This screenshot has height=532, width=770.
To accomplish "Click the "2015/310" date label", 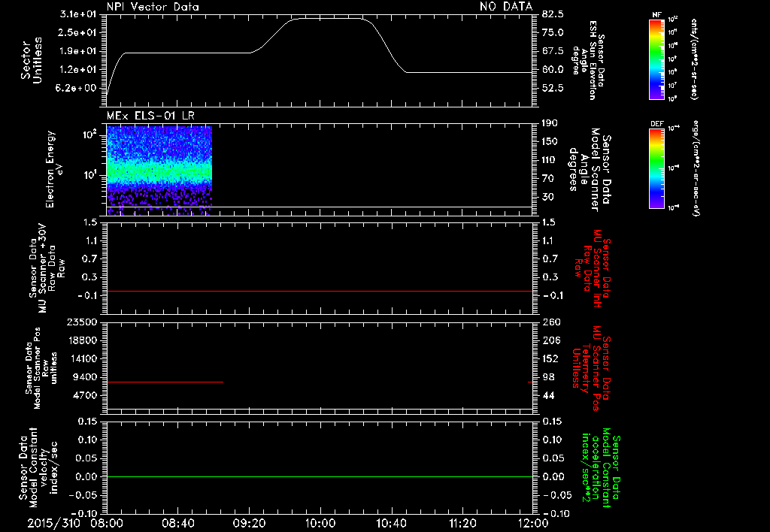I will pyautogui.click(x=53, y=523).
